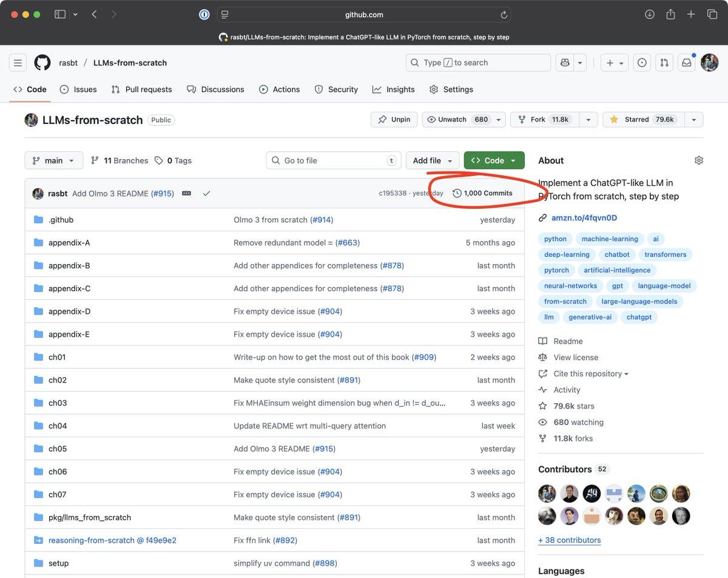Unpin the repository from profile
The image size is (728, 578).
(x=394, y=119)
